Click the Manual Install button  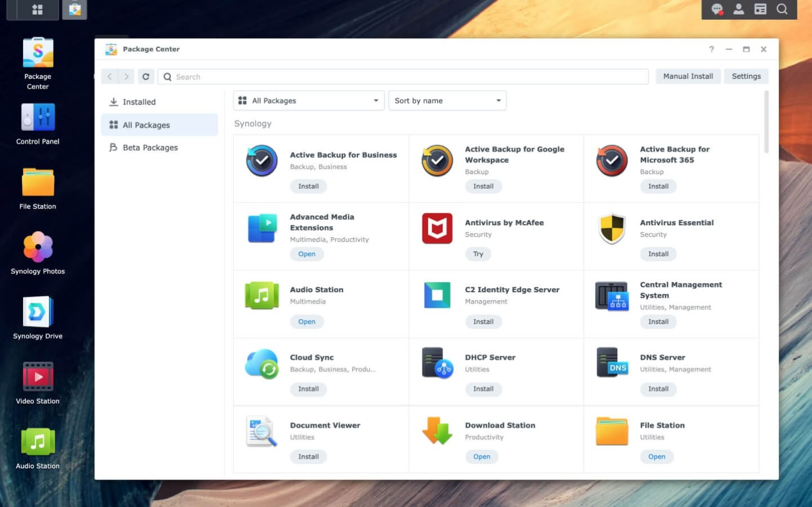[687, 76]
